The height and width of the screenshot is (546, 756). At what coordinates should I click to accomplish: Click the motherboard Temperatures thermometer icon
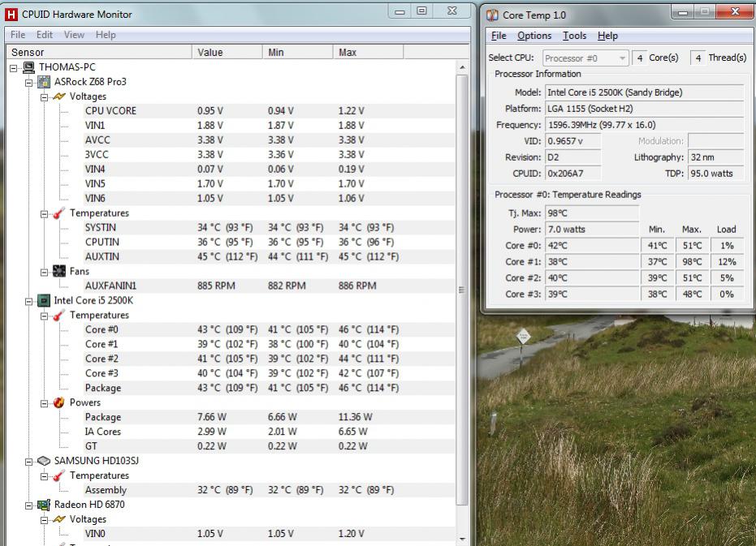click(x=58, y=213)
